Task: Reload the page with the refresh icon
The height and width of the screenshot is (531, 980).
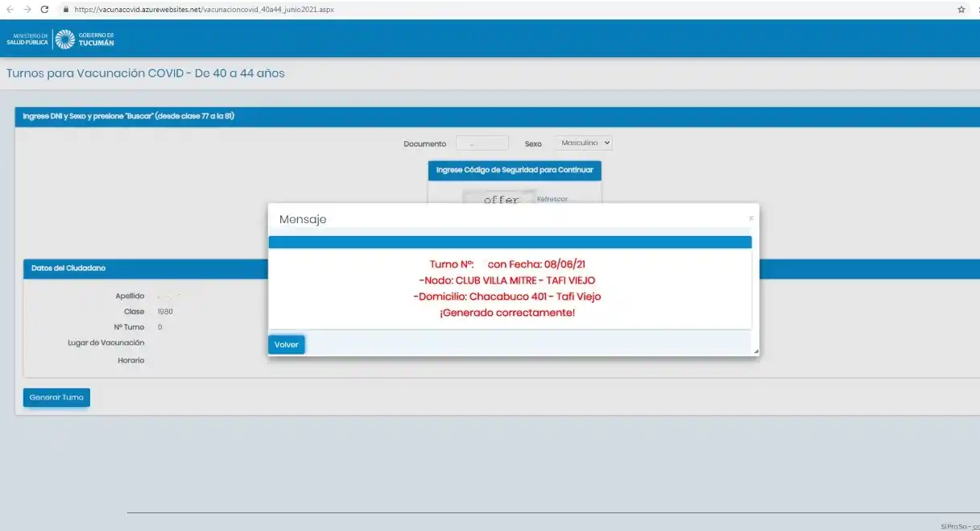Action: pyautogui.click(x=45, y=9)
